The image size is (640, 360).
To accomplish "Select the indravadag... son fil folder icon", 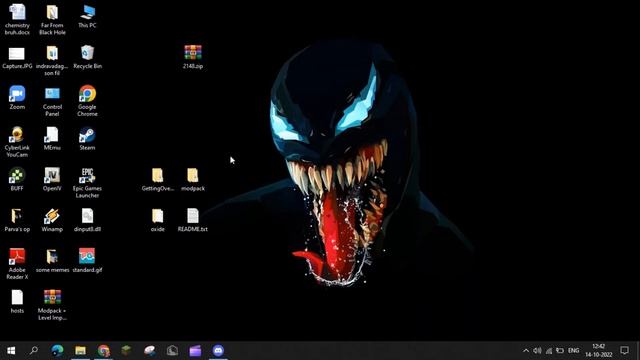I will 52,53.
